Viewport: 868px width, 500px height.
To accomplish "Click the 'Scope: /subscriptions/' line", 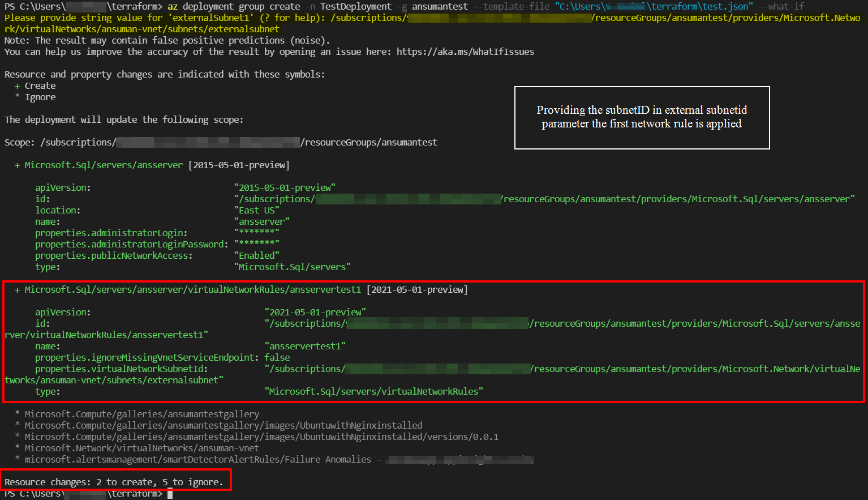I will point(221,142).
